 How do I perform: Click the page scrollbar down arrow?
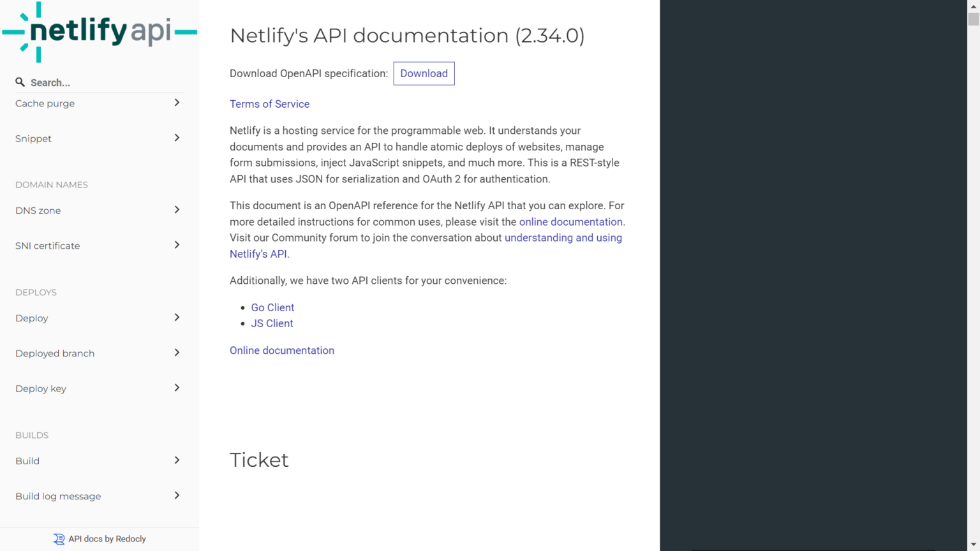point(973,545)
